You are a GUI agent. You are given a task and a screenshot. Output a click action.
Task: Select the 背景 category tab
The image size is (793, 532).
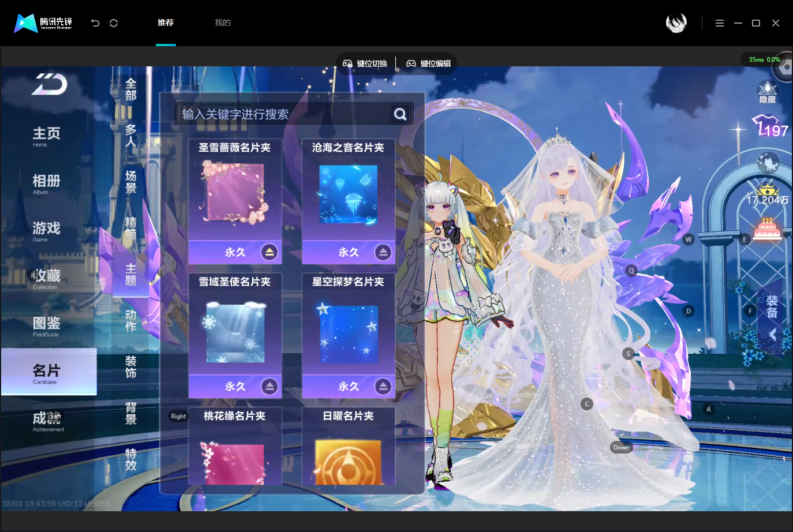click(x=131, y=413)
